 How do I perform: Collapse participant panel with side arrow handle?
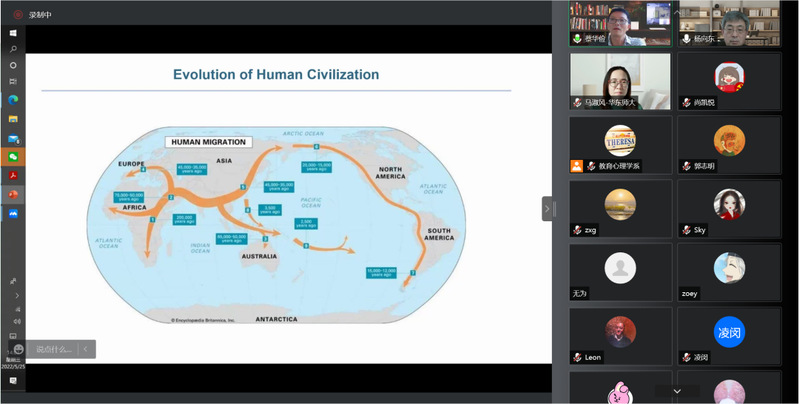click(547, 208)
